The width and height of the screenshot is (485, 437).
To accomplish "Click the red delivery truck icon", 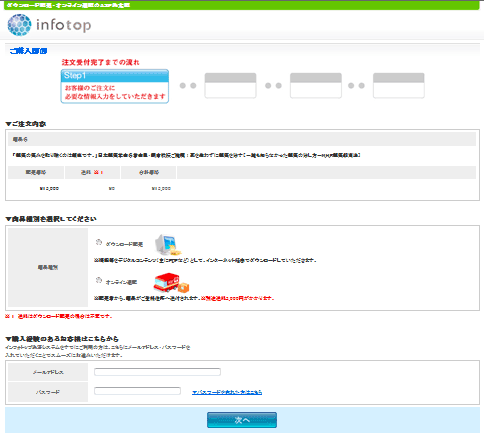I will coord(171,283).
